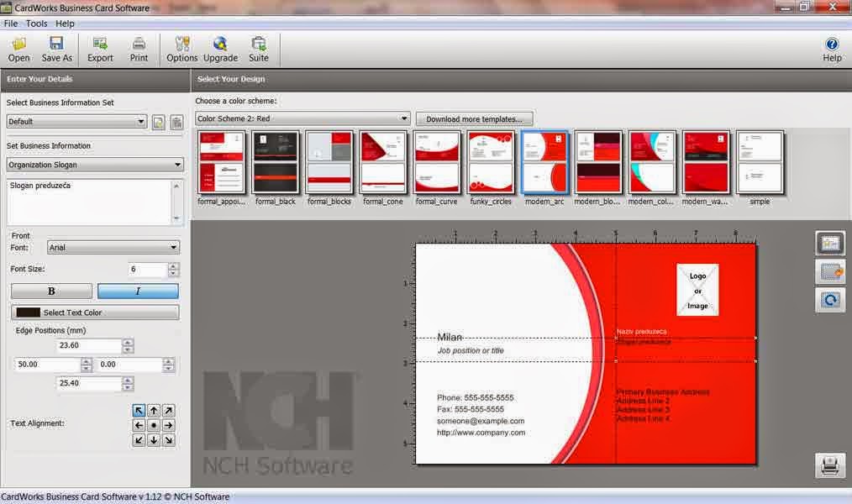Select the simple template thumbnail
The height and width of the screenshot is (504, 852).
[x=760, y=162]
